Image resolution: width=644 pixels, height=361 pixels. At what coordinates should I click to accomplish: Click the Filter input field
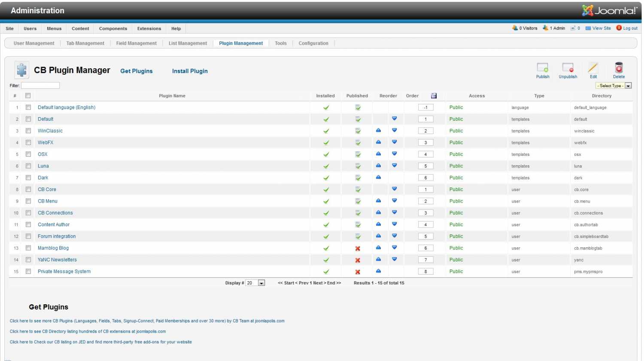40,85
